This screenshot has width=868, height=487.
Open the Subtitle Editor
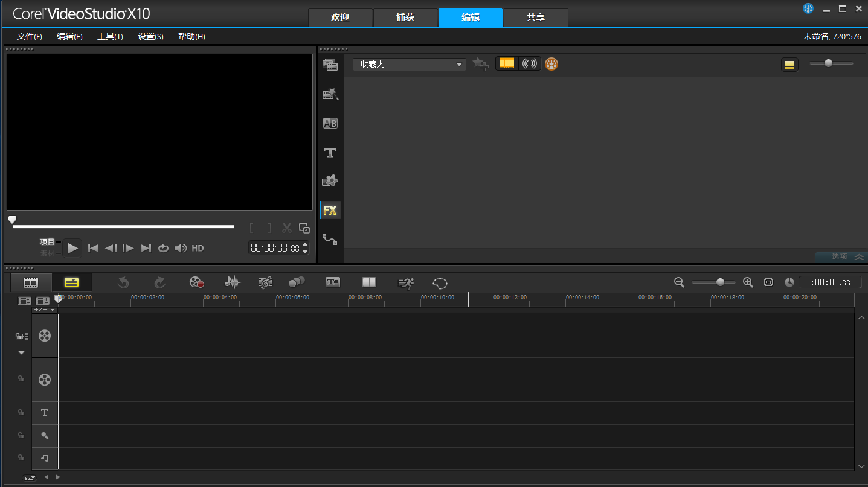tap(333, 282)
